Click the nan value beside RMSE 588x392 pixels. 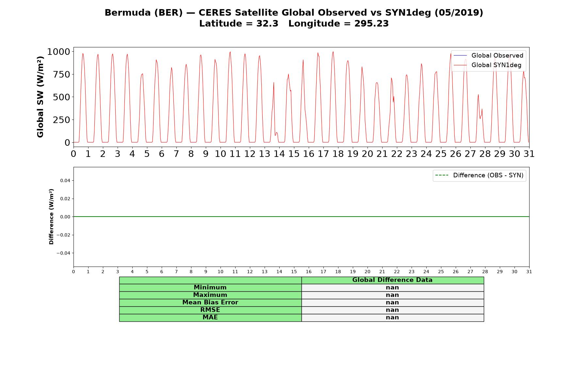pyautogui.click(x=392, y=310)
